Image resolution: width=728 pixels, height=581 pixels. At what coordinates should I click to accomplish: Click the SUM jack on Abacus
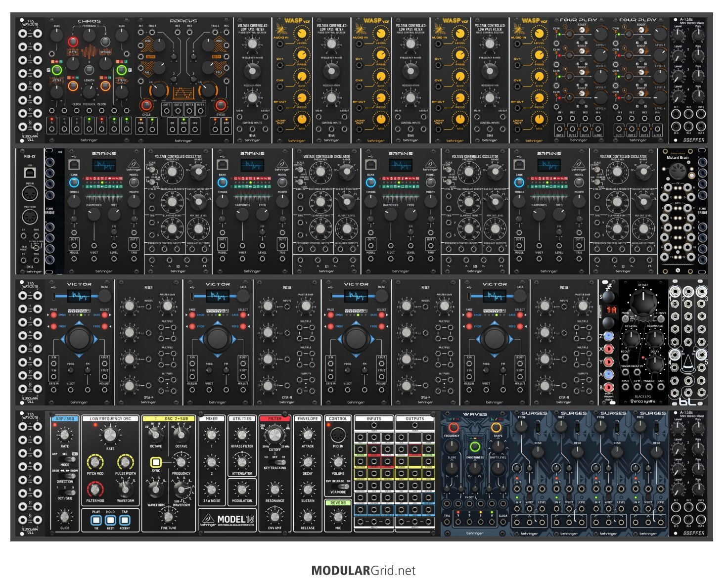[x=183, y=130]
